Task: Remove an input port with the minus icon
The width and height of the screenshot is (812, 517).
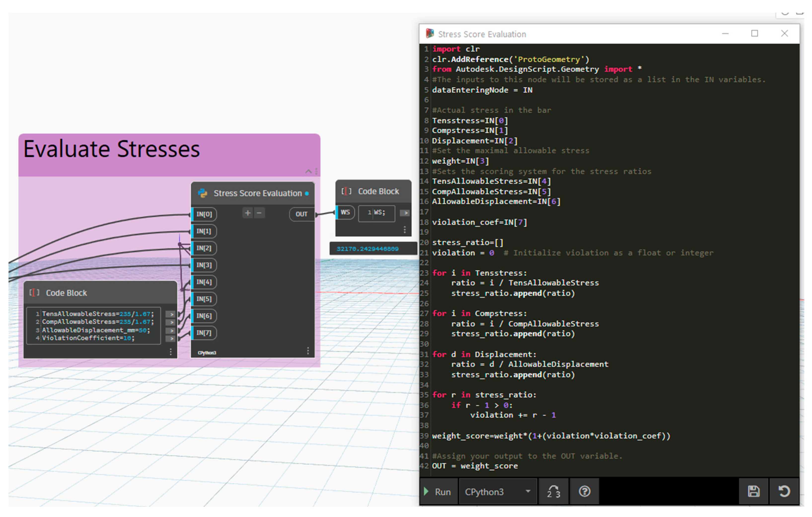Action: [x=259, y=213]
